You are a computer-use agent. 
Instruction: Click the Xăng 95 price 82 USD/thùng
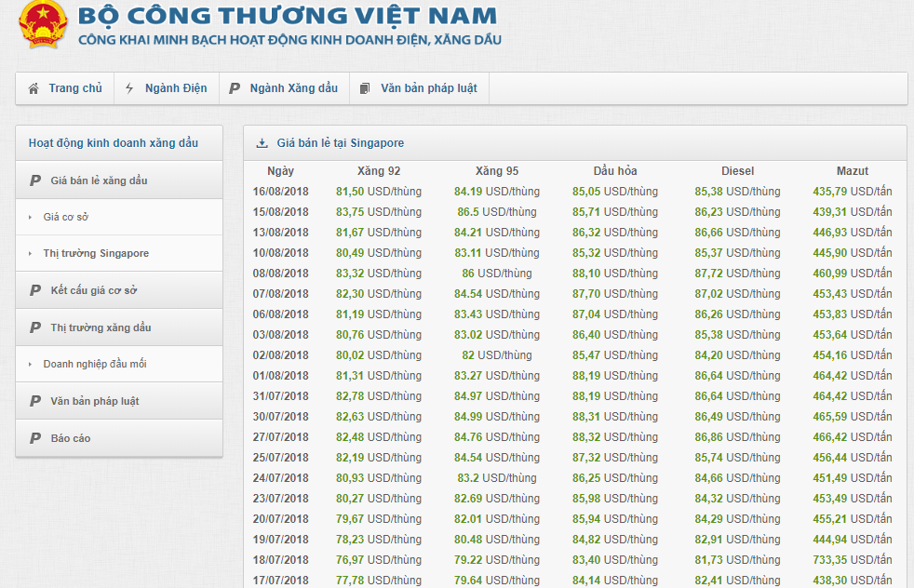(497, 355)
